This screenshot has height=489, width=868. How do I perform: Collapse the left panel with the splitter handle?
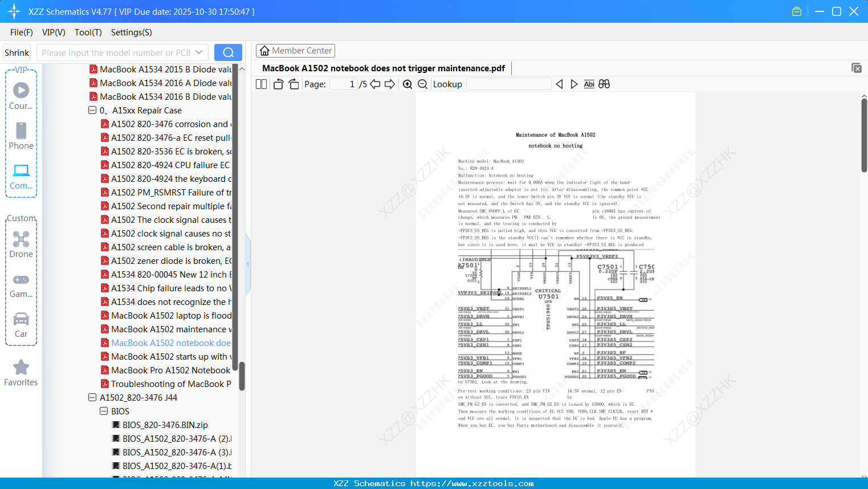tap(248, 264)
